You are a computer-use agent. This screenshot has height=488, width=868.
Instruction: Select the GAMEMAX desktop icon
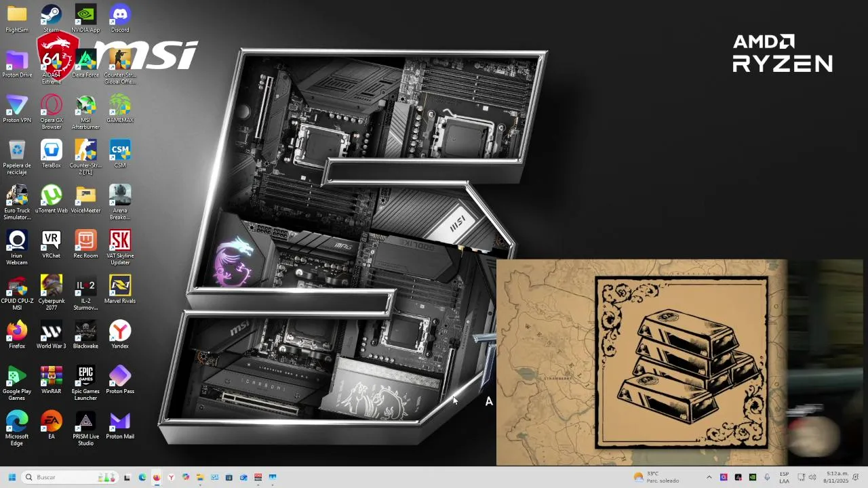[x=120, y=108]
